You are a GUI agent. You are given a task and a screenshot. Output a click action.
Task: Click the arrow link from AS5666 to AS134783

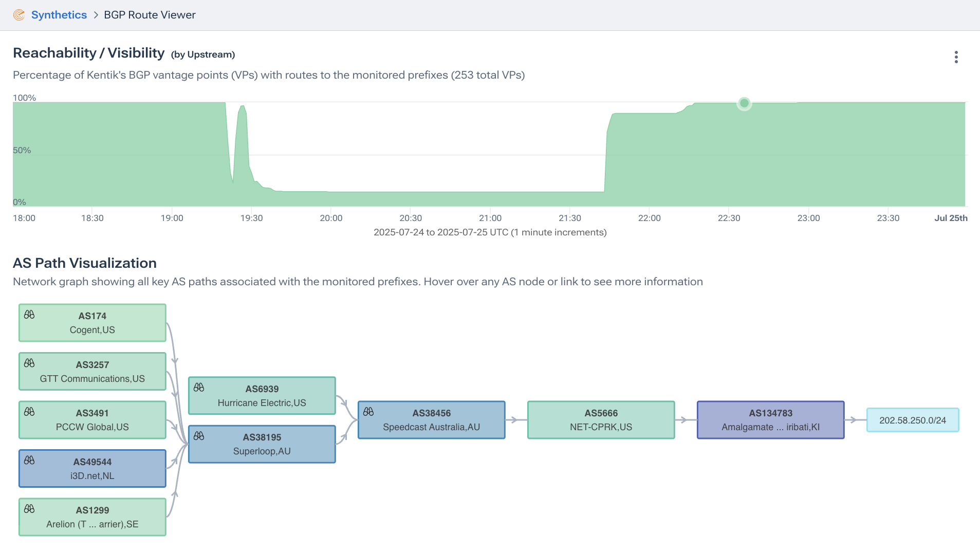pyautogui.click(x=686, y=420)
